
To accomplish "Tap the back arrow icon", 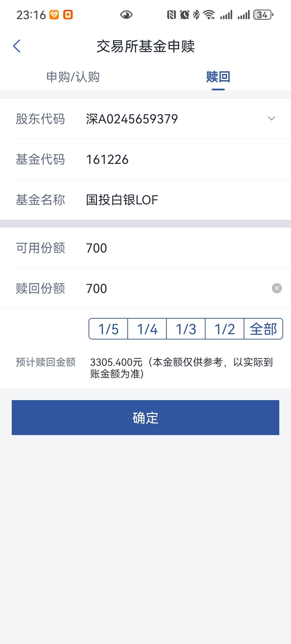I will 17,46.
